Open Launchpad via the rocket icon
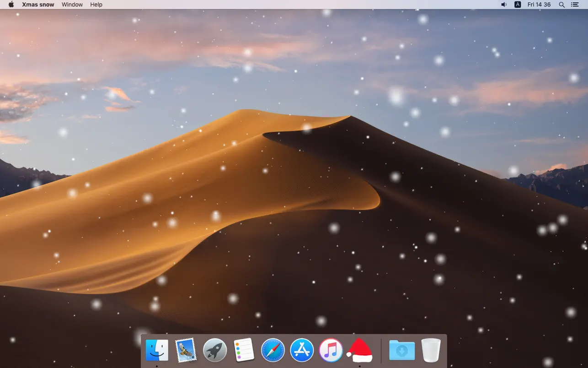This screenshot has width=588, height=368. click(214, 350)
